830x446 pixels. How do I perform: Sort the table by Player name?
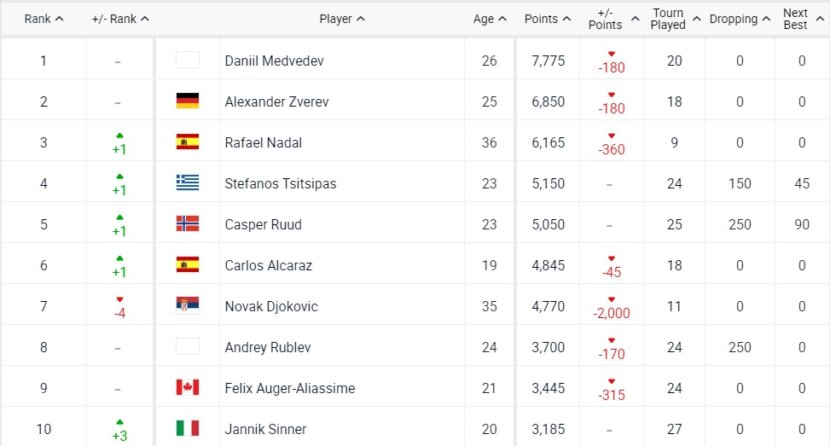click(342, 19)
